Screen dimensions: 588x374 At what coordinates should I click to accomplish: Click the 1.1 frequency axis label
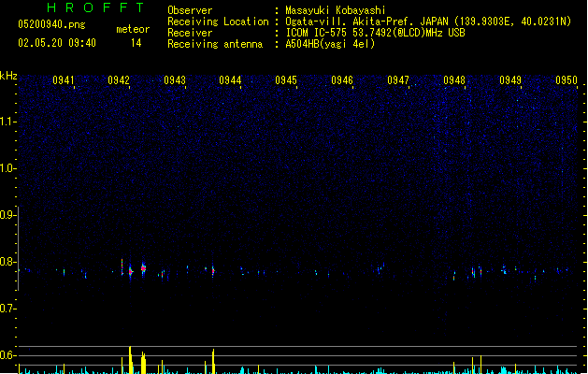click(x=7, y=122)
